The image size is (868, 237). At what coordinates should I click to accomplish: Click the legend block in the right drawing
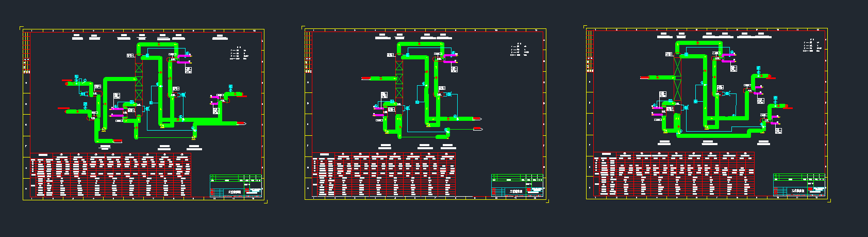pyautogui.click(x=811, y=46)
